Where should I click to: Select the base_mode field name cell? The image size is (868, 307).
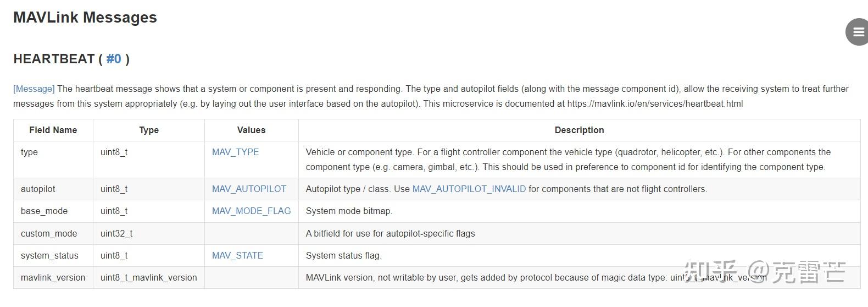(x=44, y=211)
